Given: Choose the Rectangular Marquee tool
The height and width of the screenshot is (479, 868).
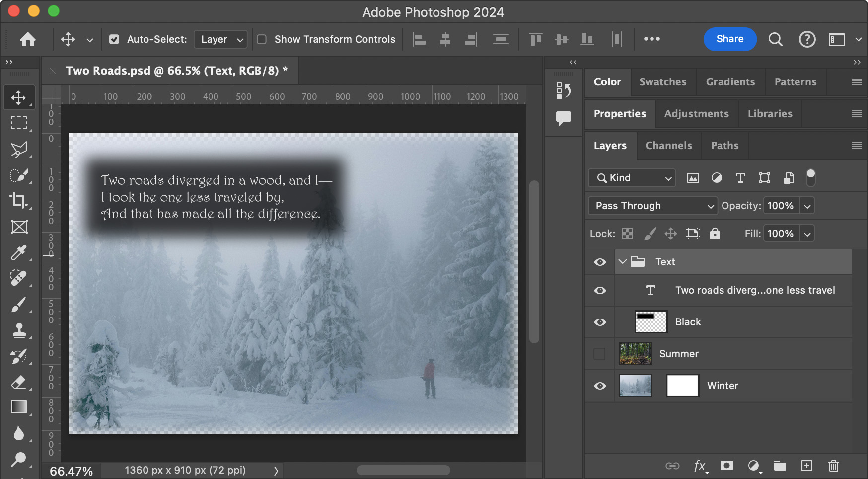Looking at the screenshot, I should point(19,123).
